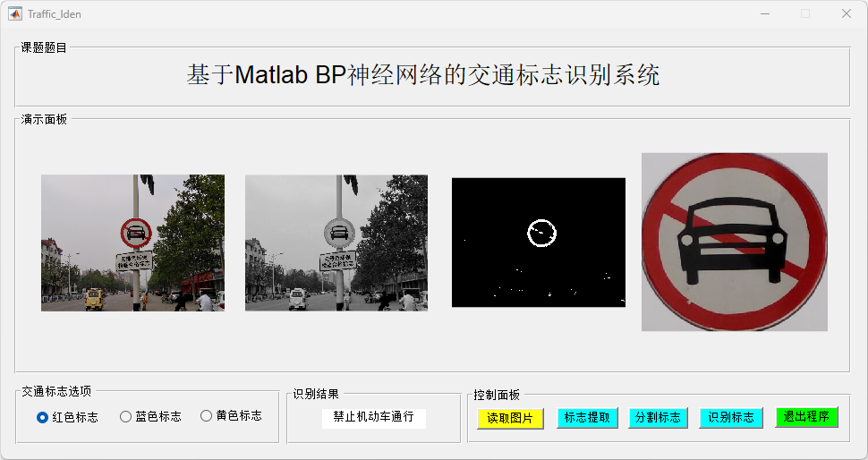Minimize the Traffic_Iden window
This screenshot has width=868, height=460.
pos(765,13)
